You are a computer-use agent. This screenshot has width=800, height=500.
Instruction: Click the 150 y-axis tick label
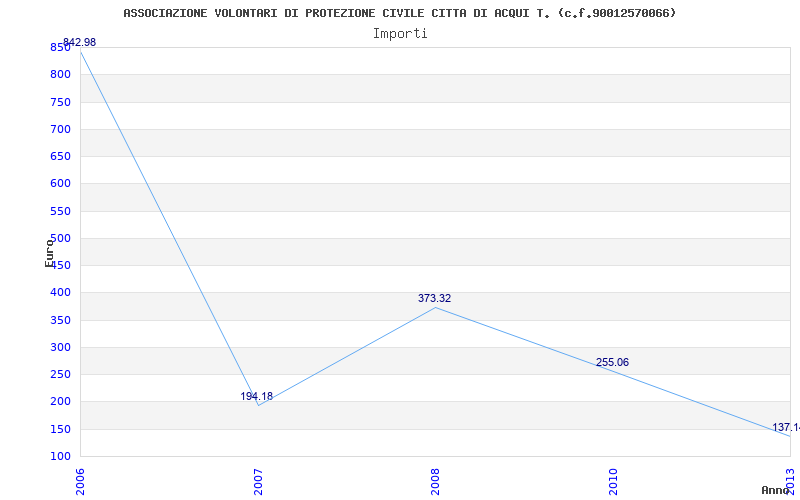(x=60, y=429)
